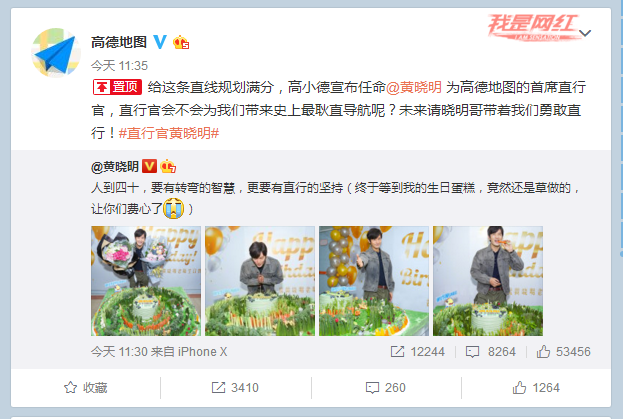The height and width of the screenshot is (419, 623).
Task: Open the @黄晓明 mention in post text
Action: point(414,87)
